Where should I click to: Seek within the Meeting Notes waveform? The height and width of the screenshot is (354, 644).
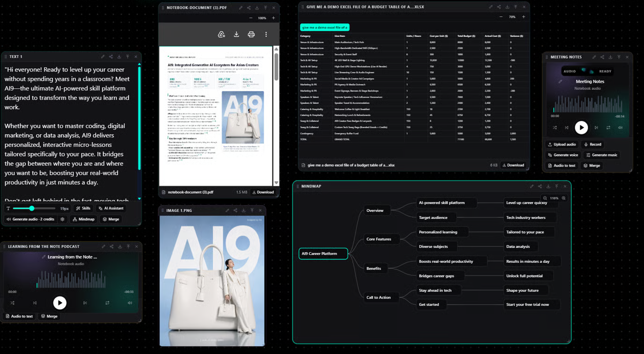pyautogui.click(x=589, y=103)
